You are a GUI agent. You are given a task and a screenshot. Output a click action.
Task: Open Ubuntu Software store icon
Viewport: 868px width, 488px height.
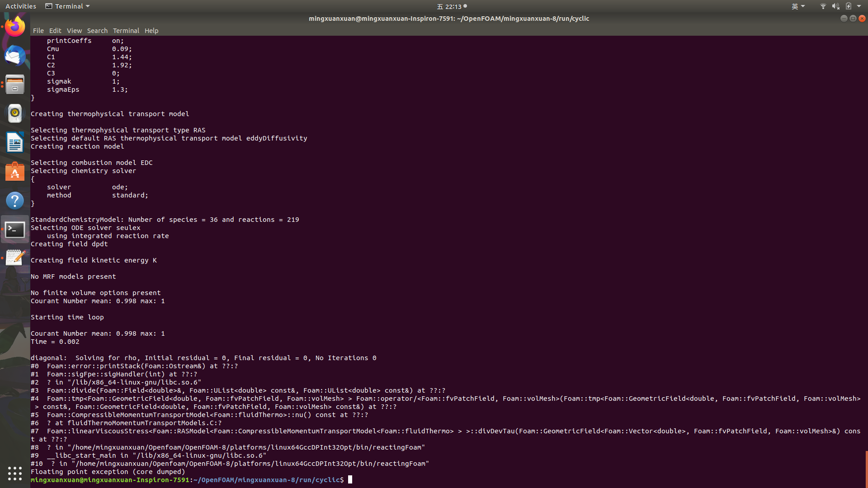tap(15, 172)
